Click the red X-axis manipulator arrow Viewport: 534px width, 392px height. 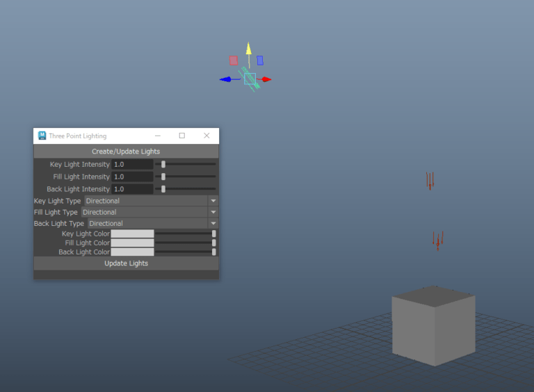coord(267,79)
